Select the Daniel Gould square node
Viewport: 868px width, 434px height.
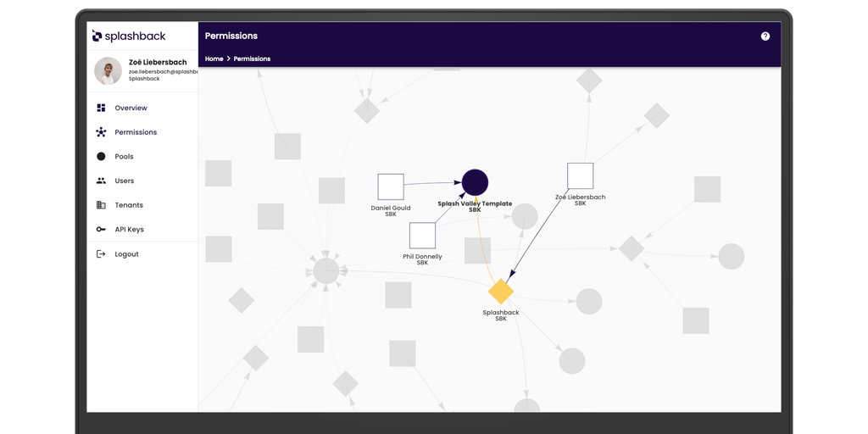(x=391, y=186)
